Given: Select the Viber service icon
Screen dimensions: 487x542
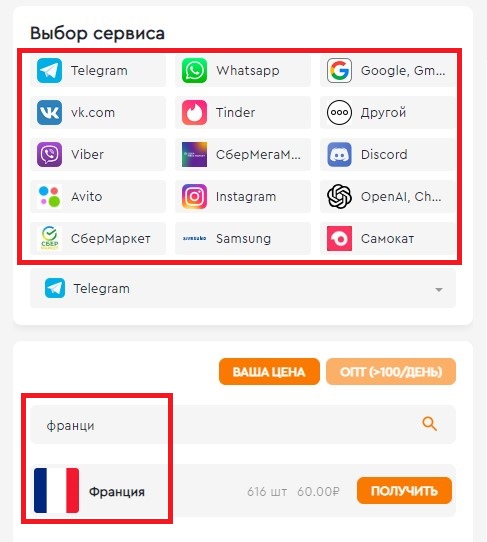Looking at the screenshot, I should point(49,154).
